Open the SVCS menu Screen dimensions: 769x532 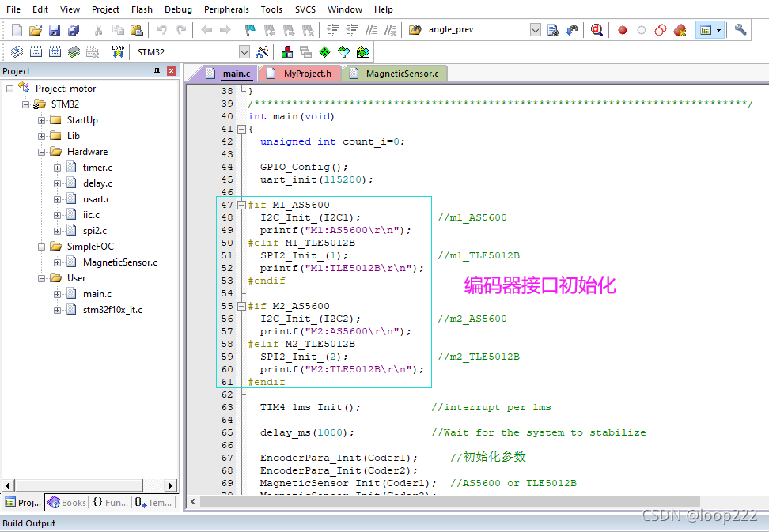[x=305, y=9]
